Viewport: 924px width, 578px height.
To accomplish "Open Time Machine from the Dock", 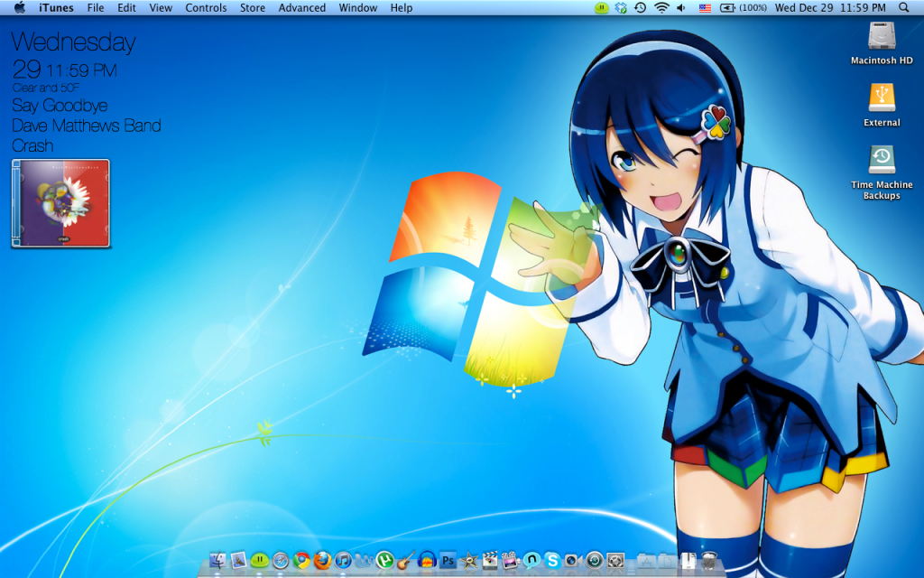I will pos(594,560).
